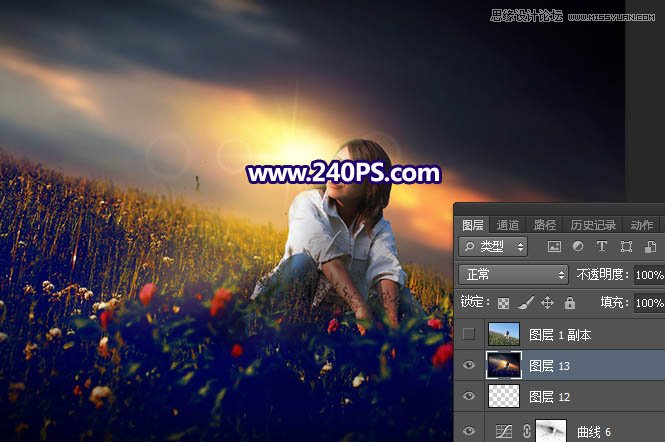Open the 正常 blend mode dropdown

pos(513,274)
